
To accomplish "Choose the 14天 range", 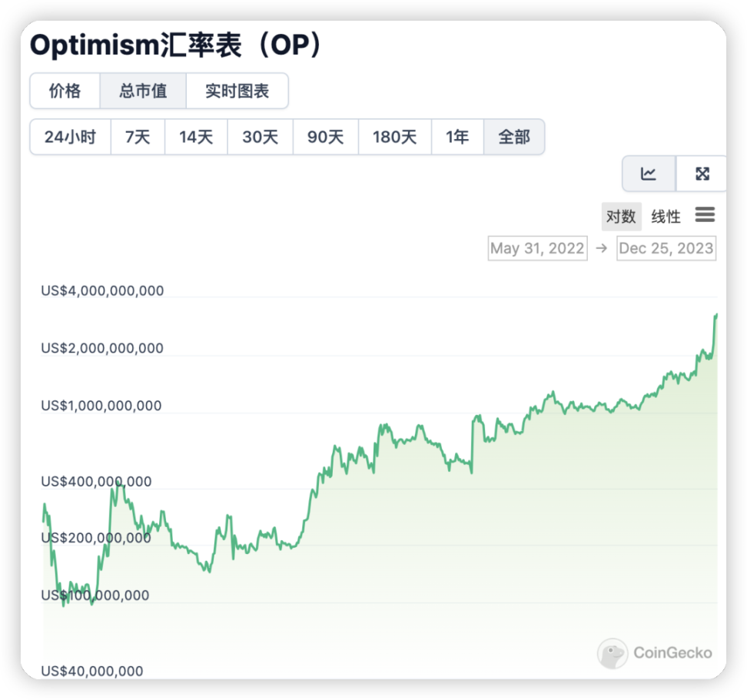I will (196, 137).
